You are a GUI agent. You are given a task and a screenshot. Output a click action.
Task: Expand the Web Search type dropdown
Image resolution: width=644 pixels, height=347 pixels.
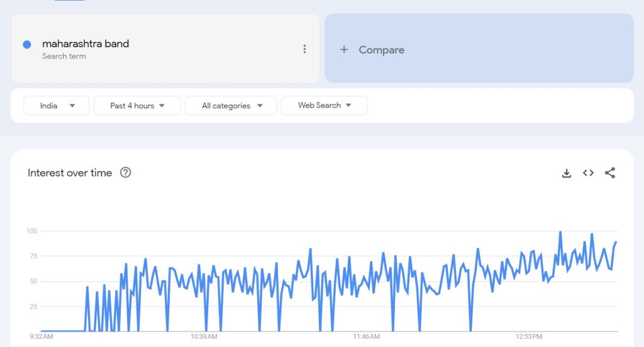pyautogui.click(x=324, y=105)
